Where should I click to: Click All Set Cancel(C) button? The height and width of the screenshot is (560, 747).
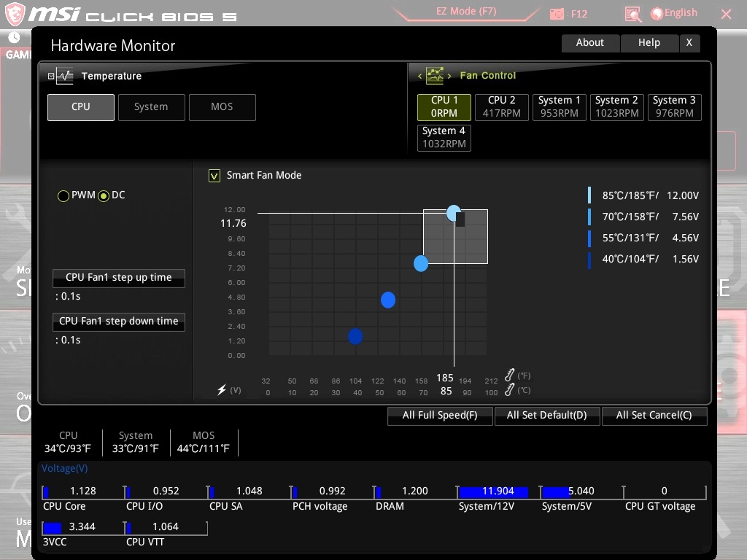coord(654,416)
